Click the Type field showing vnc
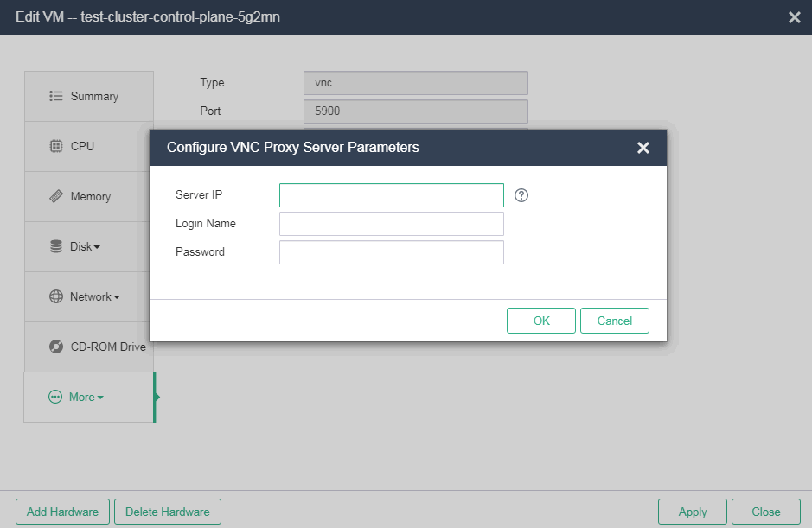 (416, 83)
